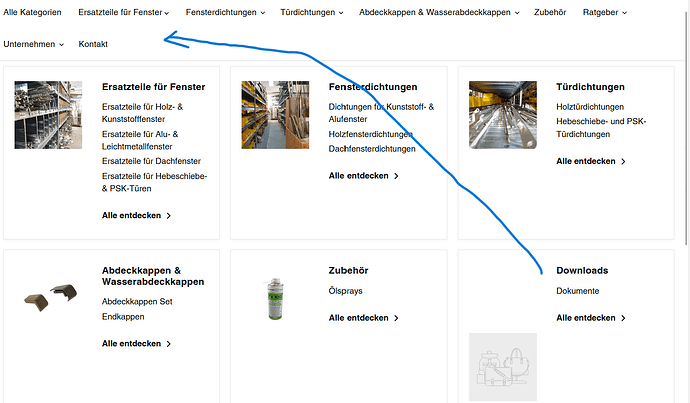Click the page's vertical scrollbar
The height and width of the screenshot is (403, 690).
pyautogui.click(x=686, y=128)
